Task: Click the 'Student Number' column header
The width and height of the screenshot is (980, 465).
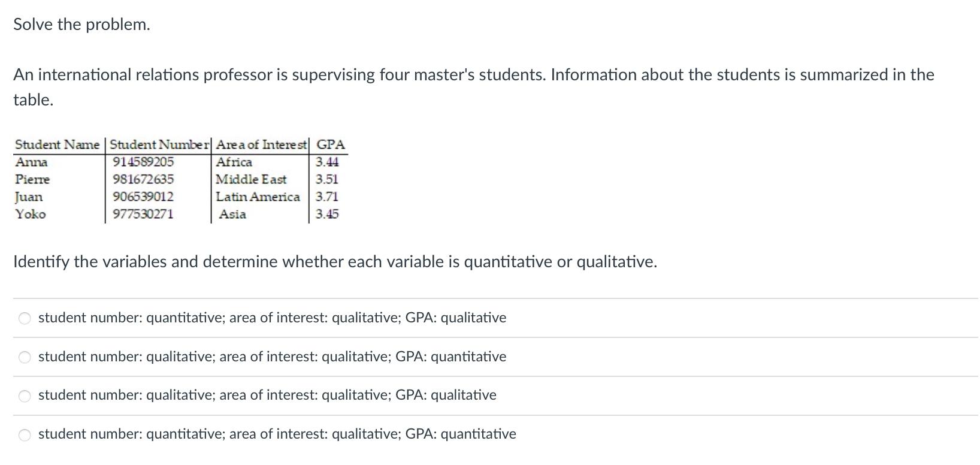Action: pyautogui.click(x=158, y=144)
